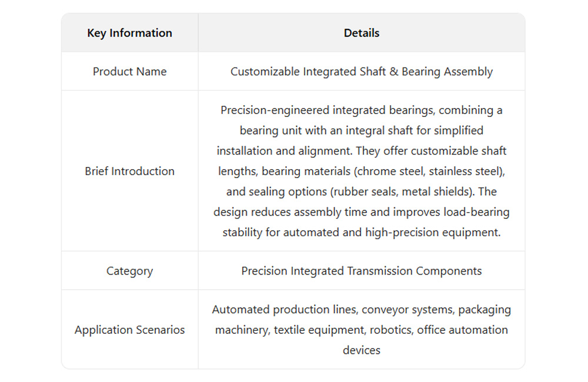Image resolution: width=588 pixels, height=382 pixels.
Task: Select the "Category" row label
Action: [x=129, y=271]
